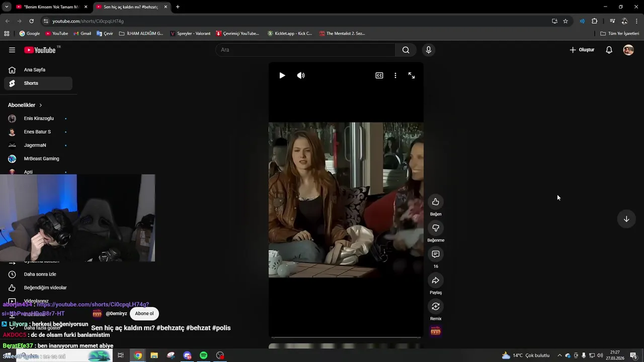Viewport: 644px width, 362px height.
Task: Open Chrome apps grid shortcut
Action: point(7,34)
